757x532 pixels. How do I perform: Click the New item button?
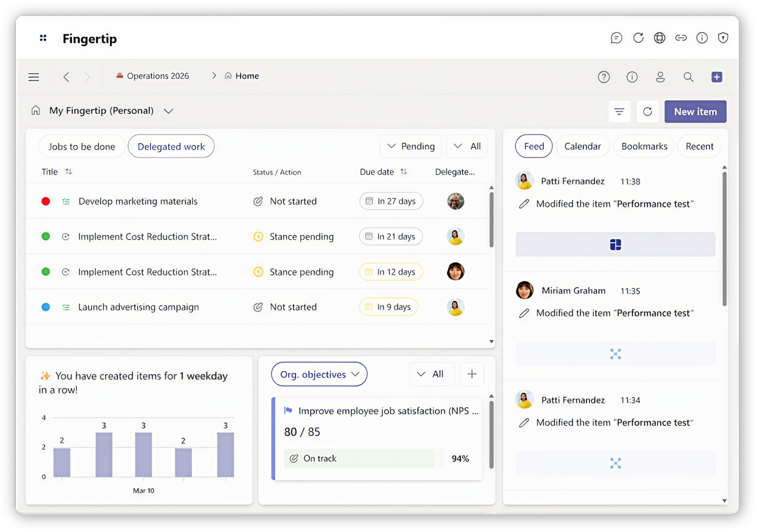(695, 111)
